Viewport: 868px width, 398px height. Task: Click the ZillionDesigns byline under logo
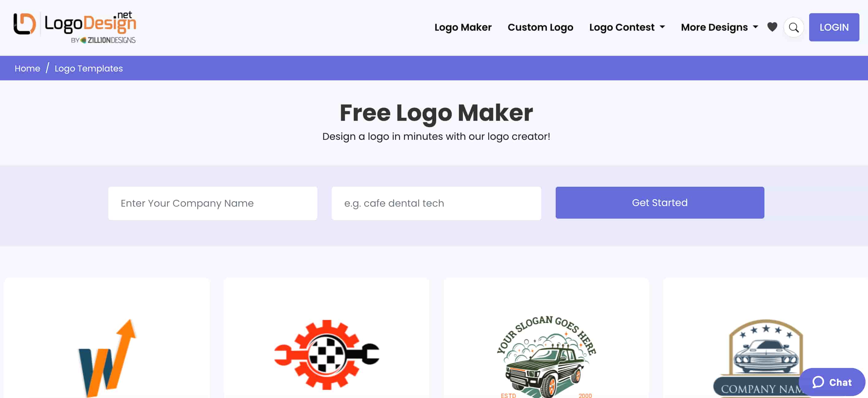(103, 40)
